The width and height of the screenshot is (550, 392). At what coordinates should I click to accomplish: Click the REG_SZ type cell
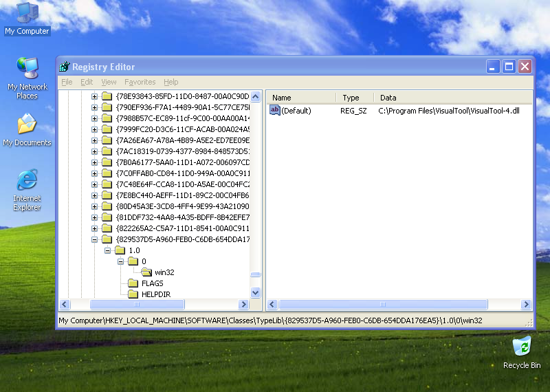point(353,111)
